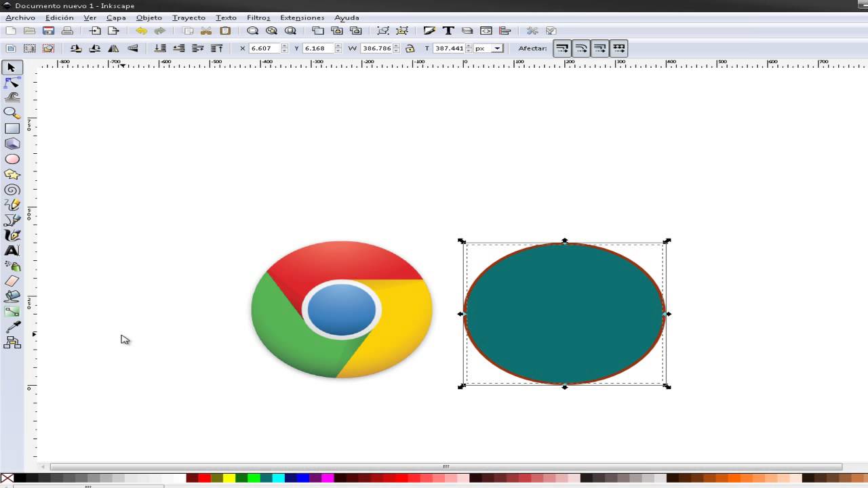Open the Inkscape preferences icon
Image resolution: width=868 pixels, height=488 pixels.
[532, 30]
